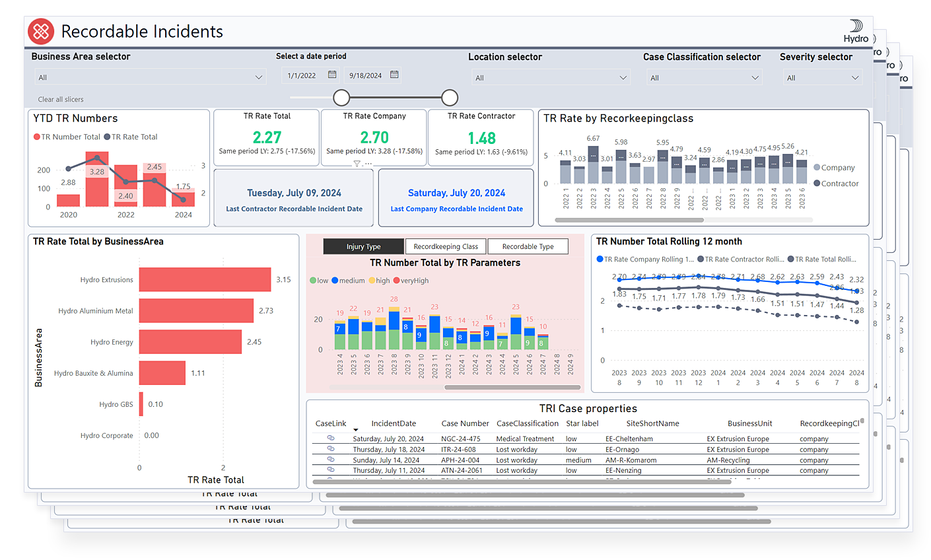This screenshot has width=931, height=560.
Task: Click Contractor legend marker in Recorkeepingclass chart
Action: point(817,184)
